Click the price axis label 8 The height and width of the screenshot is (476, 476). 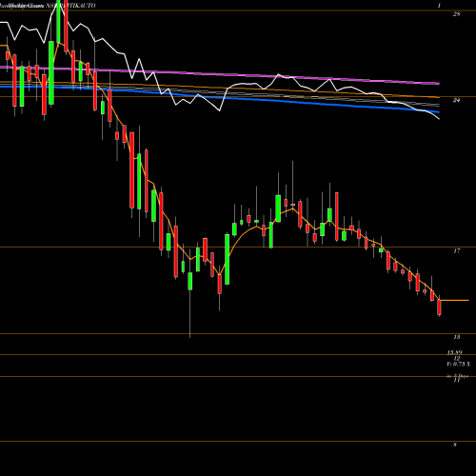tap(455, 445)
